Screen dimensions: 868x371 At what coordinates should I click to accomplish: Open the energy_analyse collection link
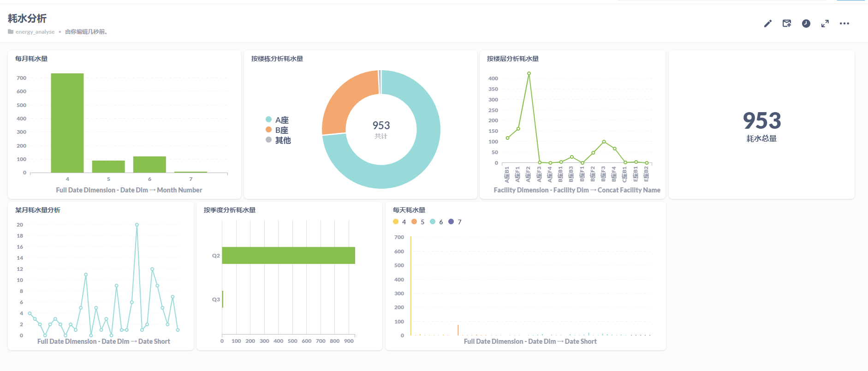pyautogui.click(x=35, y=32)
